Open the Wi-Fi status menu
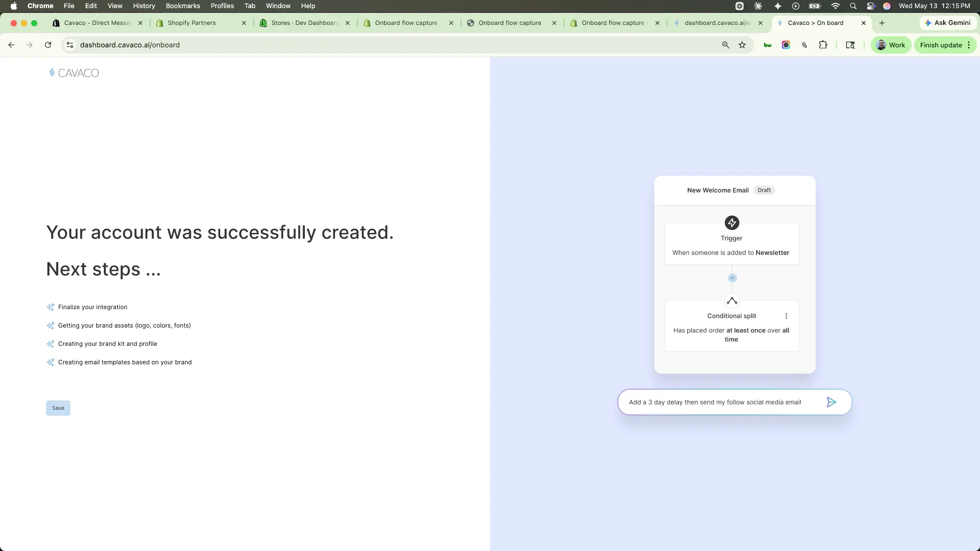Image resolution: width=980 pixels, height=551 pixels. pos(835,6)
